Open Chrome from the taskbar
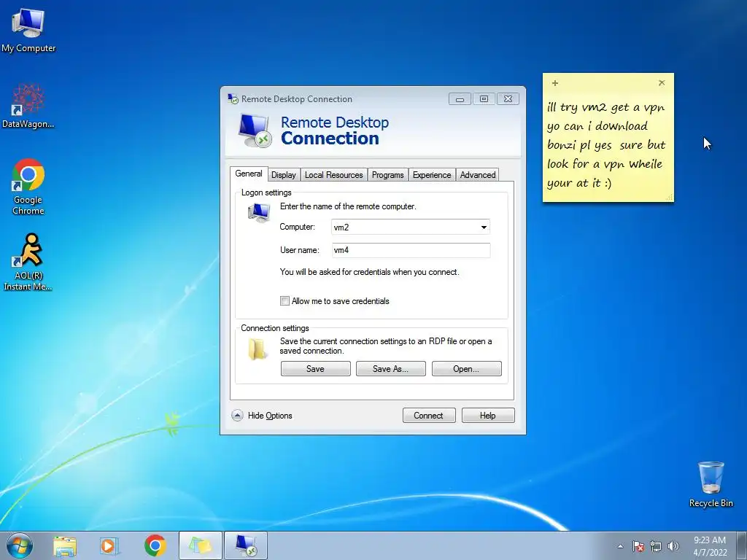The width and height of the screenshot is (747, 560). (x=155, y=545)
